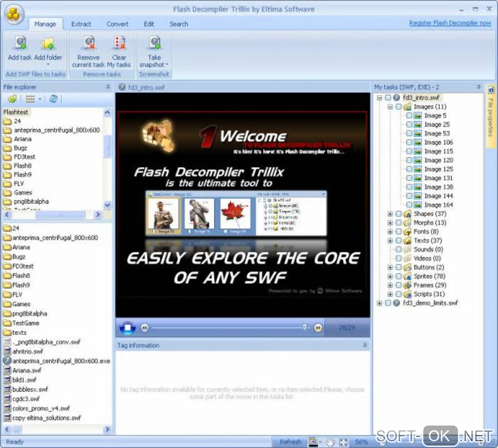Image resolution: width=498 pixels, height=448 pixels.
Task: Click the refresh icon in File explorer toolbar
Action: coord(53,99)
